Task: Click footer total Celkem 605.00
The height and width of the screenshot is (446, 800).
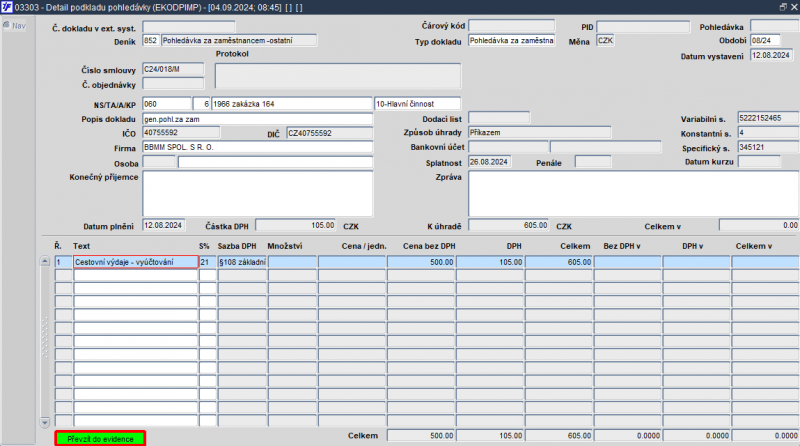Action: [x=559, y=435]
